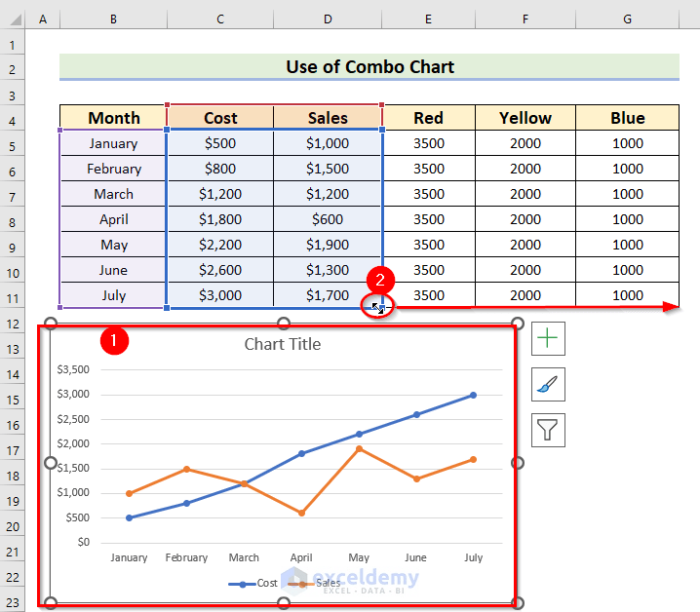The height and width of the screenshot is (612, 700).
Task: Select column D header
Action: pyautogui.click(x=328, y=19)
